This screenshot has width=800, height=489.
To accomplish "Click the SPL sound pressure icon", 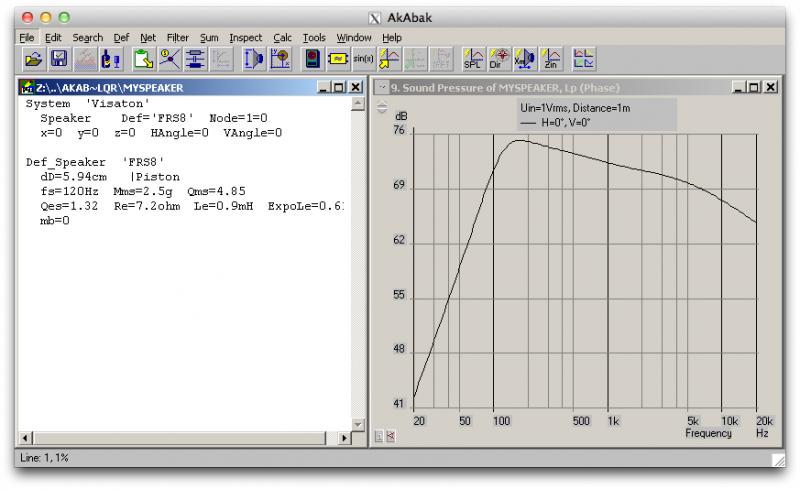I will [x=472, y=60].
